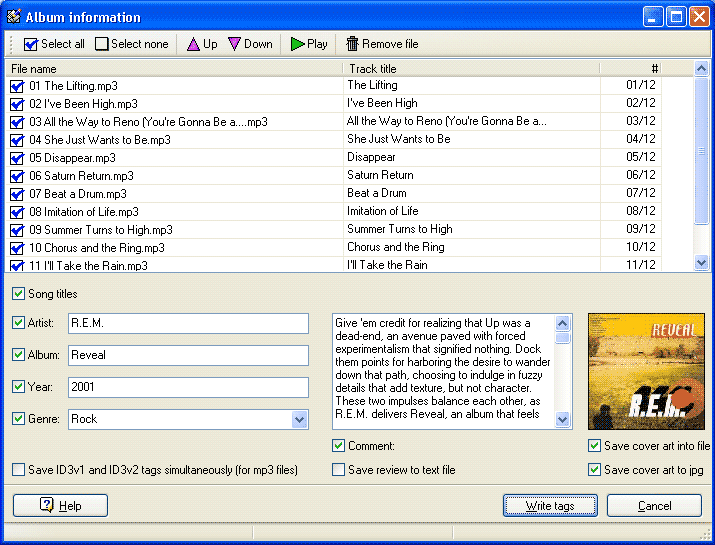This screenshot has width=715, height=545.
Task: Click track list scroll up arrow
Action: (701, 69)
